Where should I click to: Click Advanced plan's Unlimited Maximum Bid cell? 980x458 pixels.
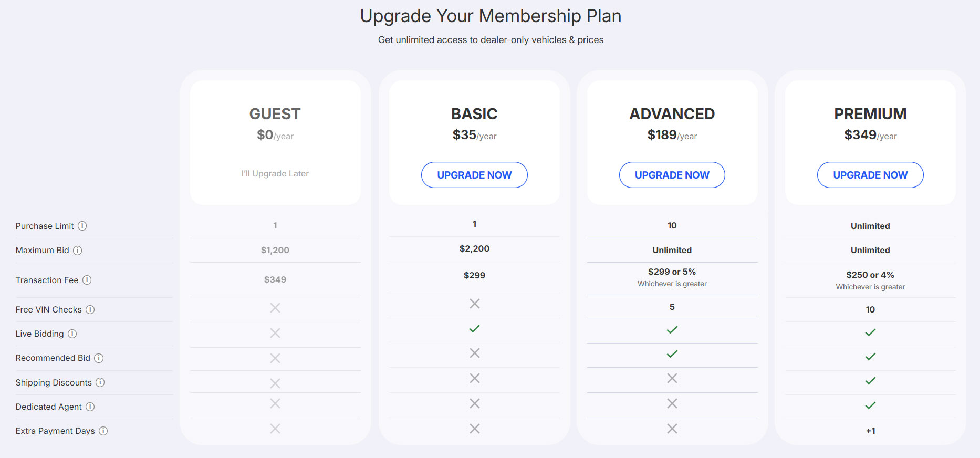[672, 250]
